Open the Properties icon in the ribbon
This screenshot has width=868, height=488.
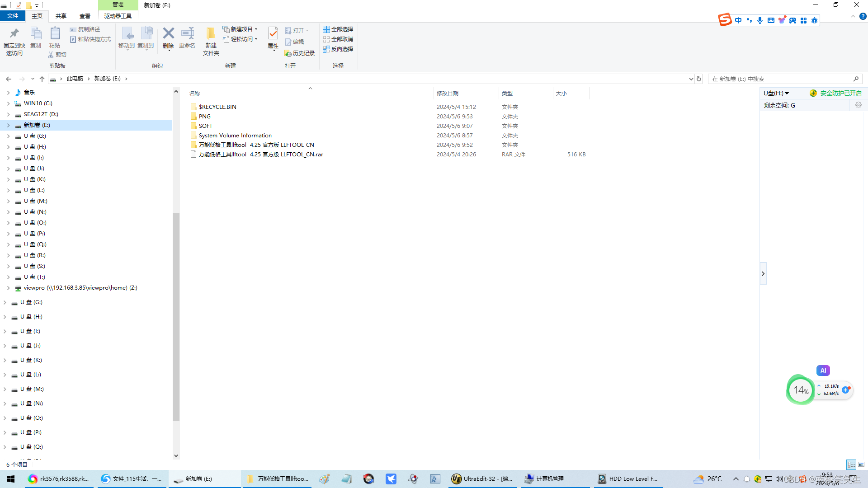tap(273, 34)
